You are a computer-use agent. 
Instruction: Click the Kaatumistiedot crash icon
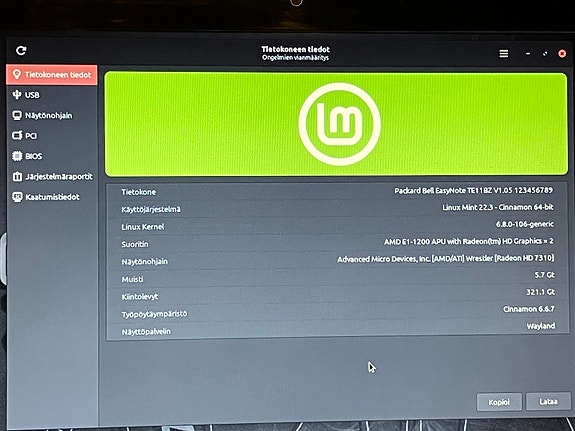pos(17,197)
